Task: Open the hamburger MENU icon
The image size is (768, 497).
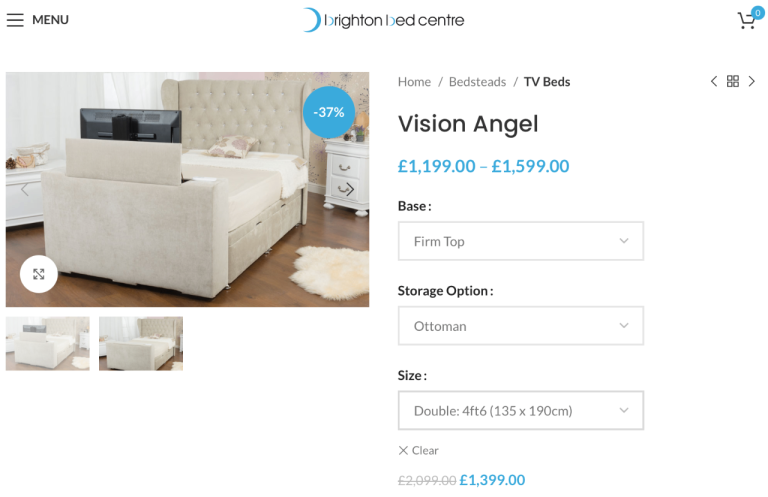Action: (15, 20)
